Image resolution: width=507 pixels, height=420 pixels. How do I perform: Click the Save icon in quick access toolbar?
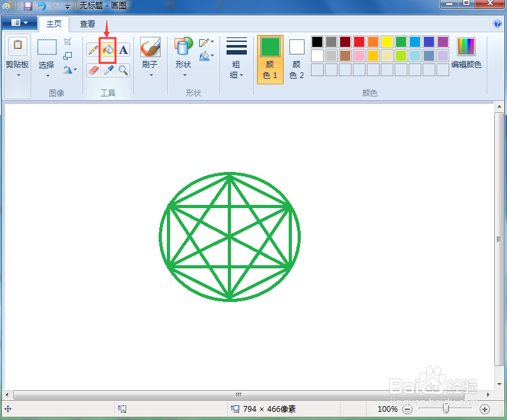pyautogui.click(x=28, y=6)
